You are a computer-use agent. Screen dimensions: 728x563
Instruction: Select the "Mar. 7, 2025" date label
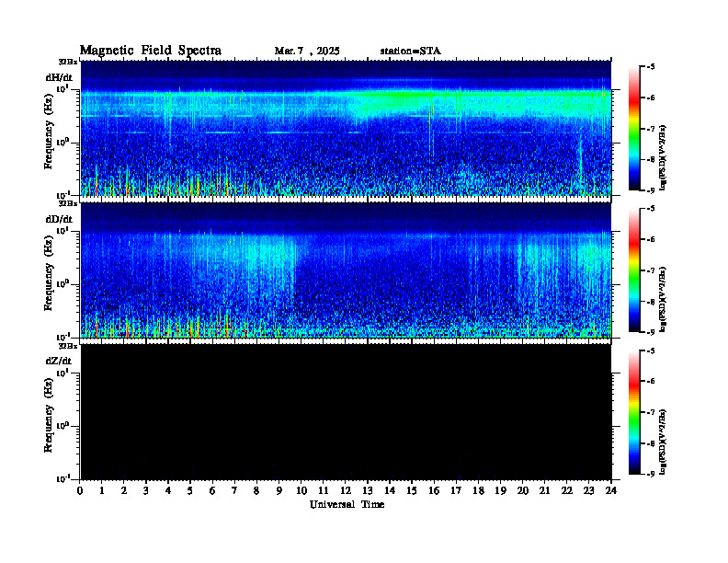307,52
